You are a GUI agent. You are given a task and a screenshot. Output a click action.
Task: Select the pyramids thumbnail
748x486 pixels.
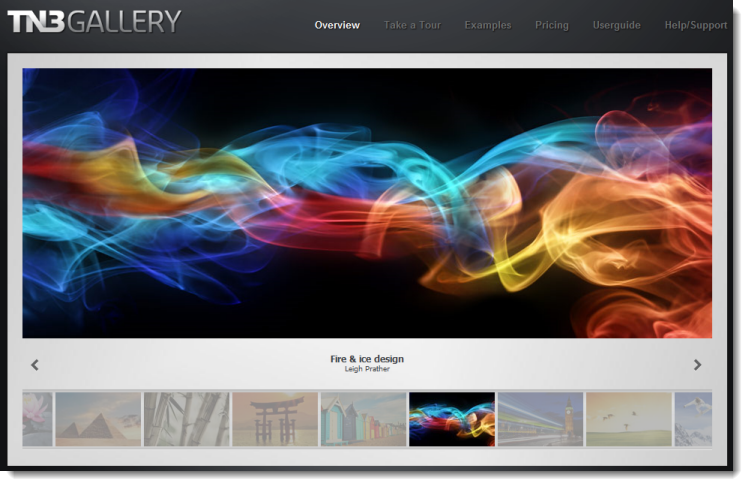[98, 419]
